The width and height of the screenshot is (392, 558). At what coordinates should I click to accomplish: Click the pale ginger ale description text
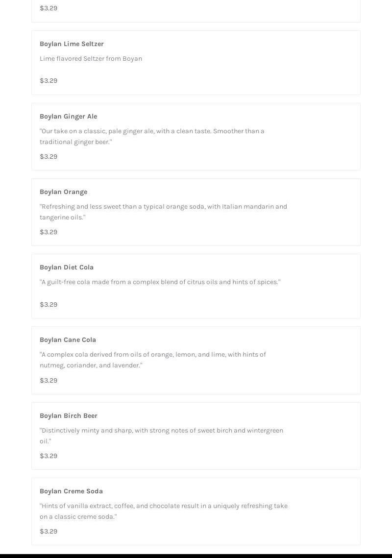click(x=152, y=137)
